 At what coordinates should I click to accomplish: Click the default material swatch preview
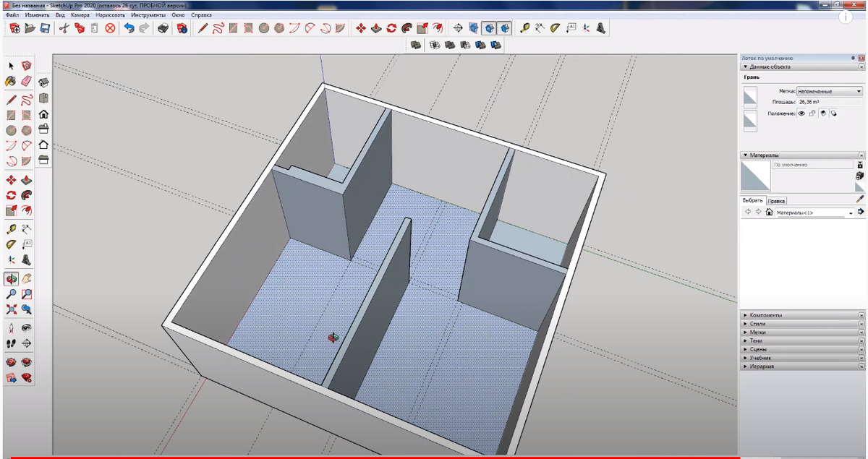pos(755,176)
